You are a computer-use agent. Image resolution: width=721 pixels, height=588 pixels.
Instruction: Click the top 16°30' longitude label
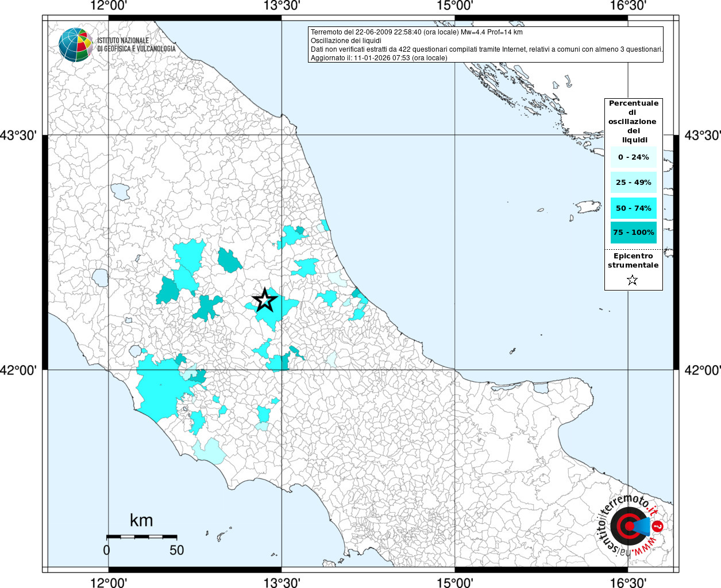coord(628,6)
